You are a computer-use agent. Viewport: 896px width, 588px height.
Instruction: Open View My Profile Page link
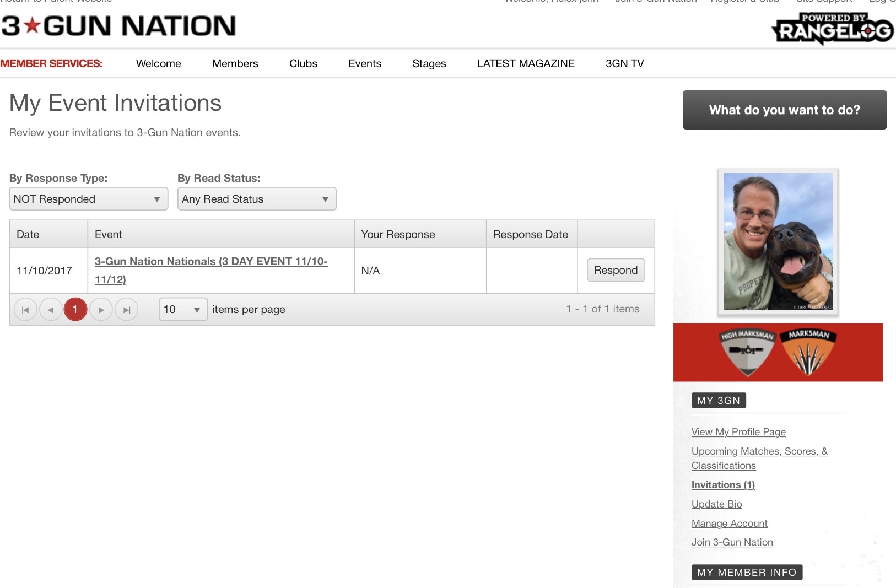[x=738, y=432]
